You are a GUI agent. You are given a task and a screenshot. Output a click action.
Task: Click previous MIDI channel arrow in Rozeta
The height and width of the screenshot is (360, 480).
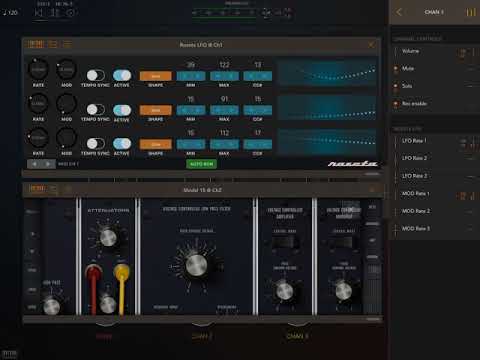[34, 164]
